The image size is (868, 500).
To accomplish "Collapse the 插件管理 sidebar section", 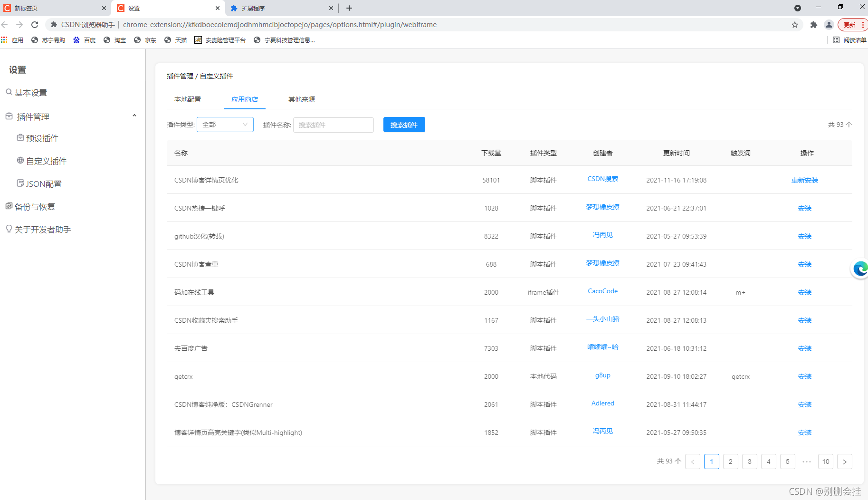I will point(134,115).
